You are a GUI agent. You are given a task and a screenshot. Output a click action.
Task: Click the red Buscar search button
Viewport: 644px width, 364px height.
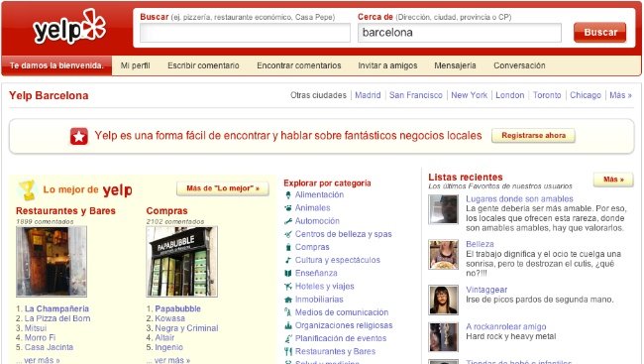click(600, 33)
